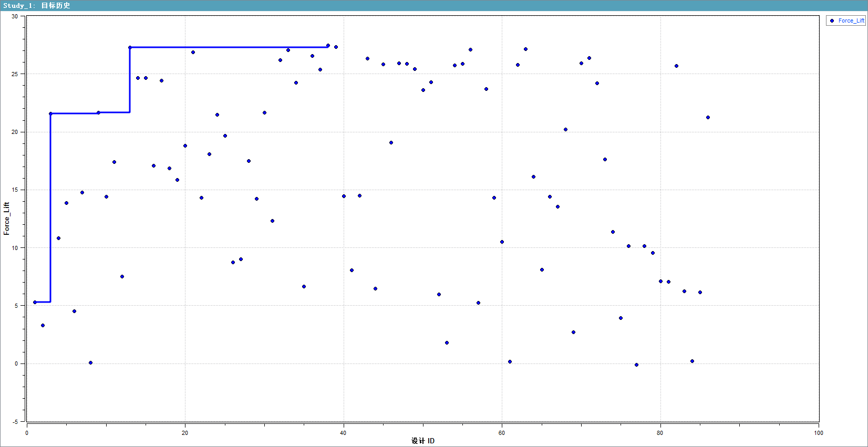Screen dimensions: 868x447
Task: Select the peak point where blue line ends
Action: (328, 46)
